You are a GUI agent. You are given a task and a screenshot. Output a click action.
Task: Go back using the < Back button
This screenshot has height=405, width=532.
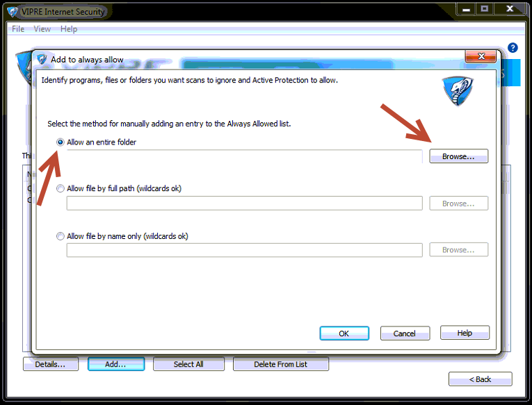pos(480,379)
